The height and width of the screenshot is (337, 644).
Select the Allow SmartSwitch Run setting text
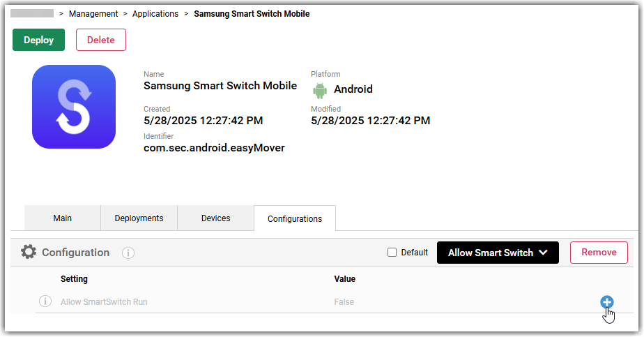pos(104,301)
